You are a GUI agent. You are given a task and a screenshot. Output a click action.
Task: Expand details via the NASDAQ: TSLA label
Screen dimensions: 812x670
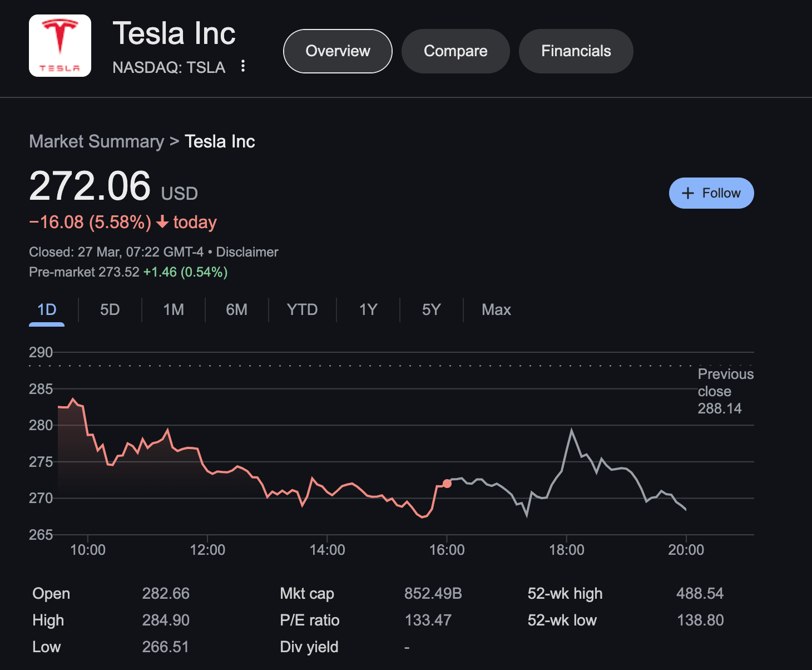tap(169, 67)
